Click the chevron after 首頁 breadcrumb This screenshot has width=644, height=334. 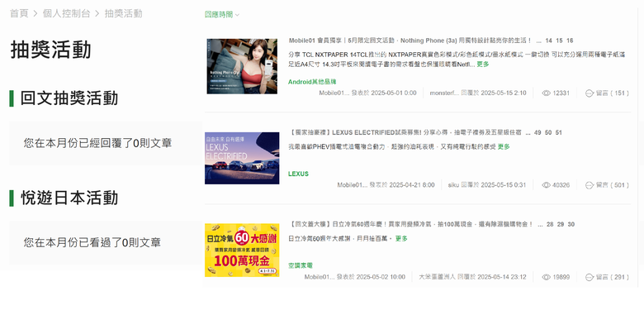pos(36,14)
